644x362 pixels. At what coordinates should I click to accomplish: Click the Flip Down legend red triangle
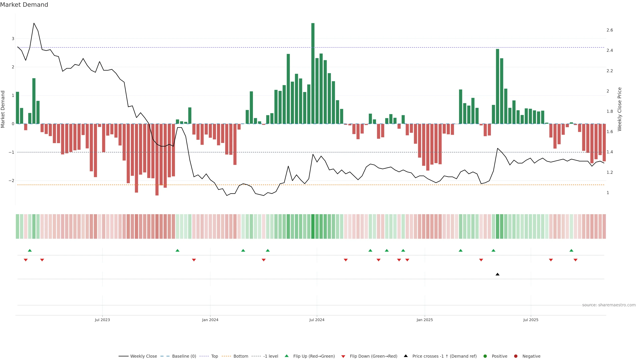tap(343, 356)
